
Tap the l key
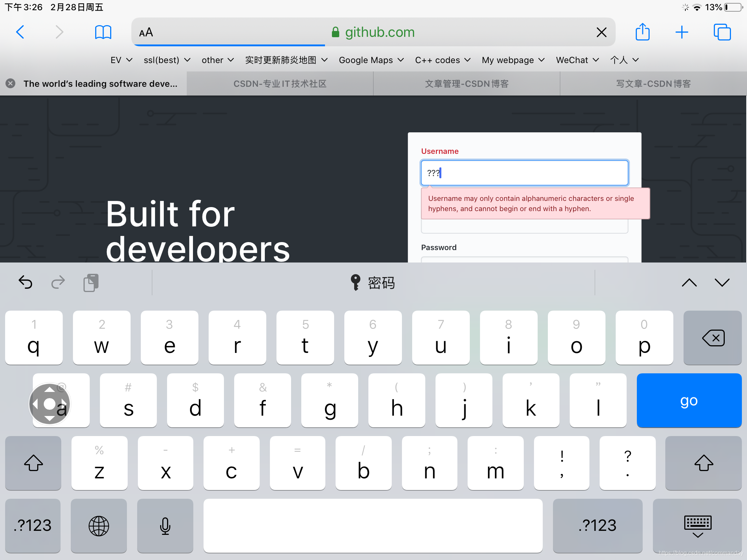tap(598, 400)
